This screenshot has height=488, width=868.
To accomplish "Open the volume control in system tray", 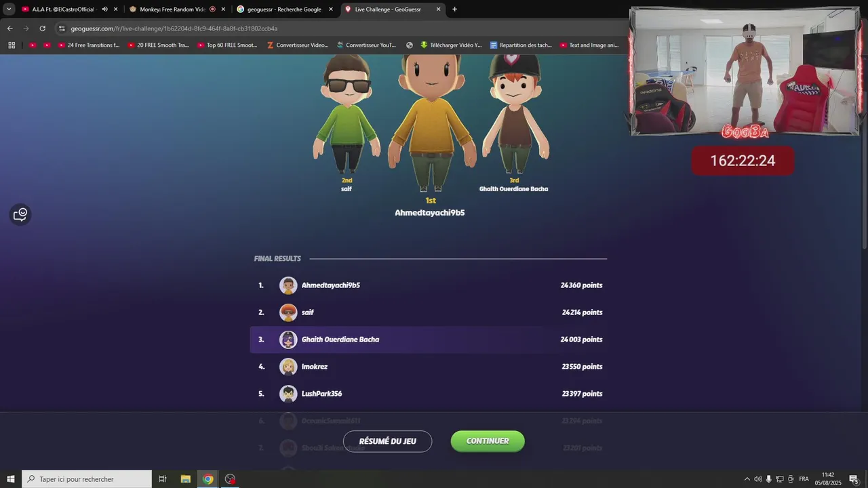I will coord(757,479).
